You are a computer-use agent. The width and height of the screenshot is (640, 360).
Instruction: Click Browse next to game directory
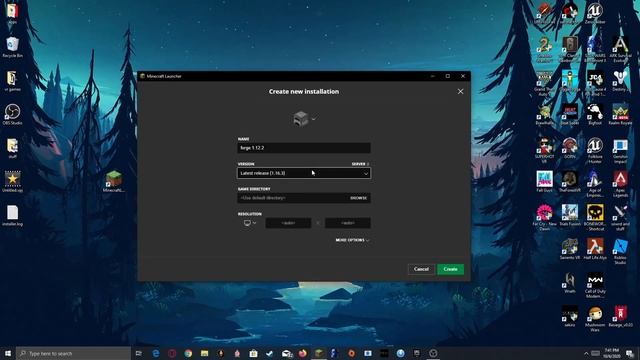click(358, 198)
